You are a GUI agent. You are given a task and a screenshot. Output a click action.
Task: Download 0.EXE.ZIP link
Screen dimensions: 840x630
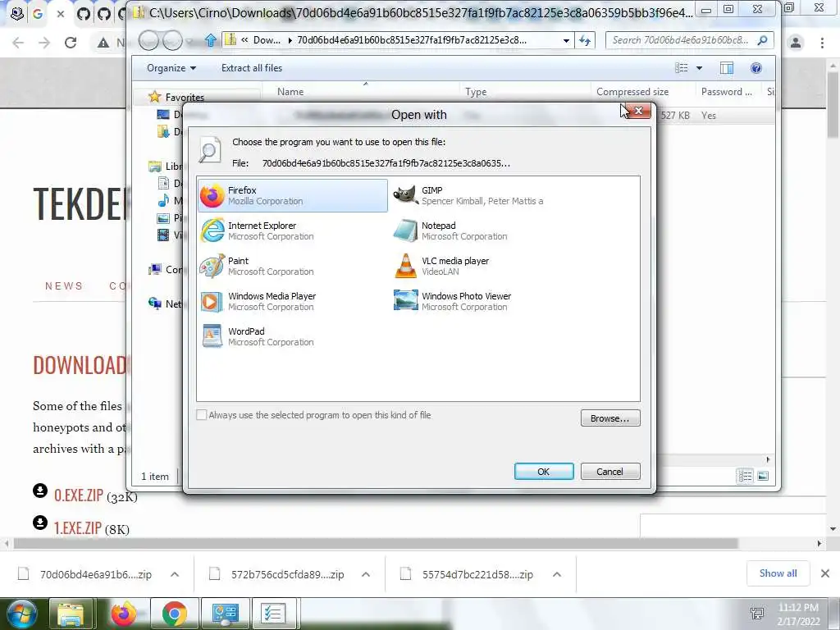[78, 495]
